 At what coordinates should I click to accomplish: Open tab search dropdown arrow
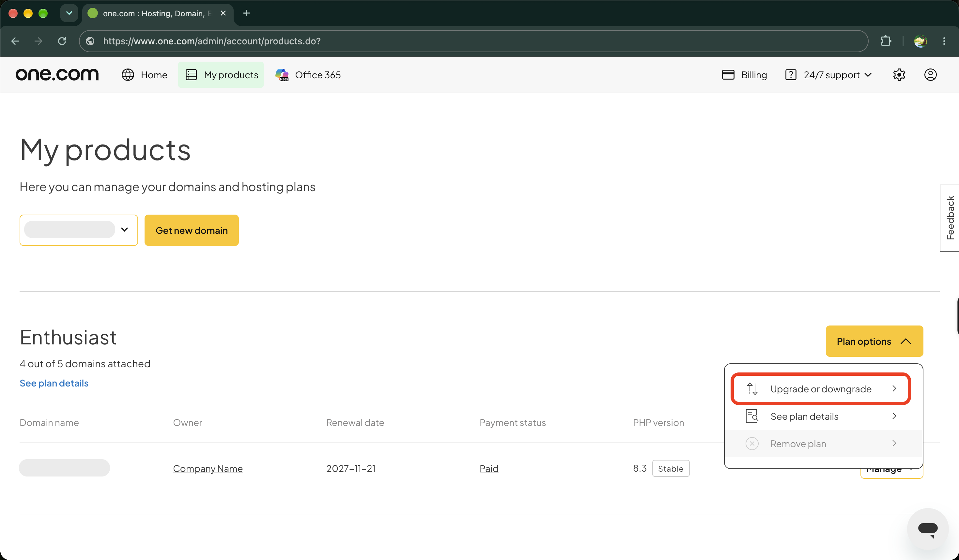(x=69, y=13)
